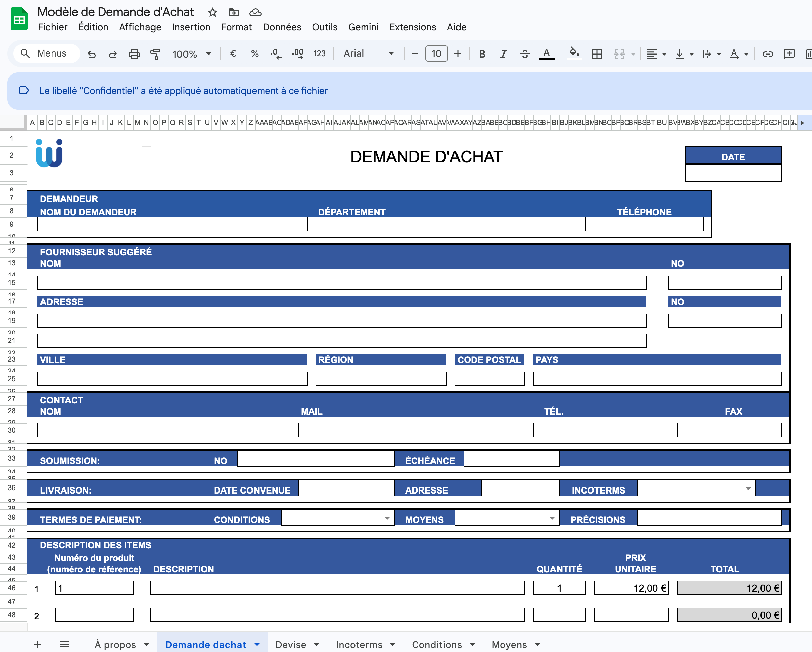Switch to the Conditions sheet tab

[x=437, y=644]
